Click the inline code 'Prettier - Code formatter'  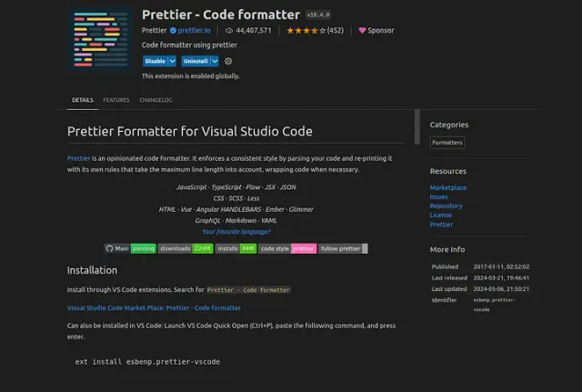[x=248, y=290]
